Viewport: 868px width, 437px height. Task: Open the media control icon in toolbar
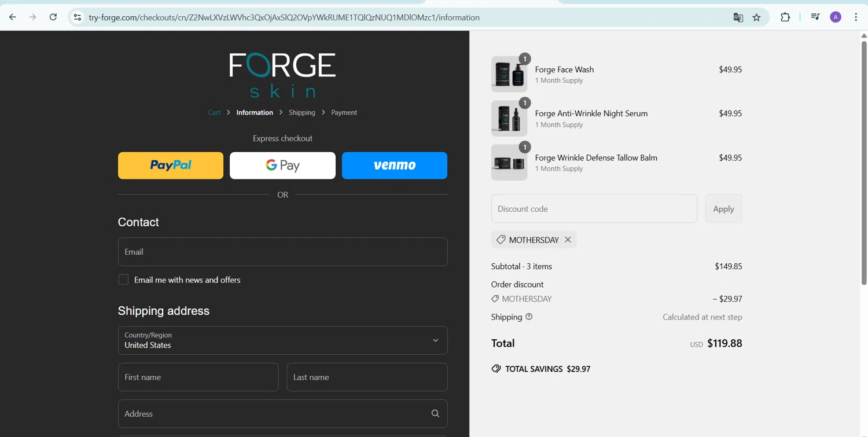[x=815, y=17]
